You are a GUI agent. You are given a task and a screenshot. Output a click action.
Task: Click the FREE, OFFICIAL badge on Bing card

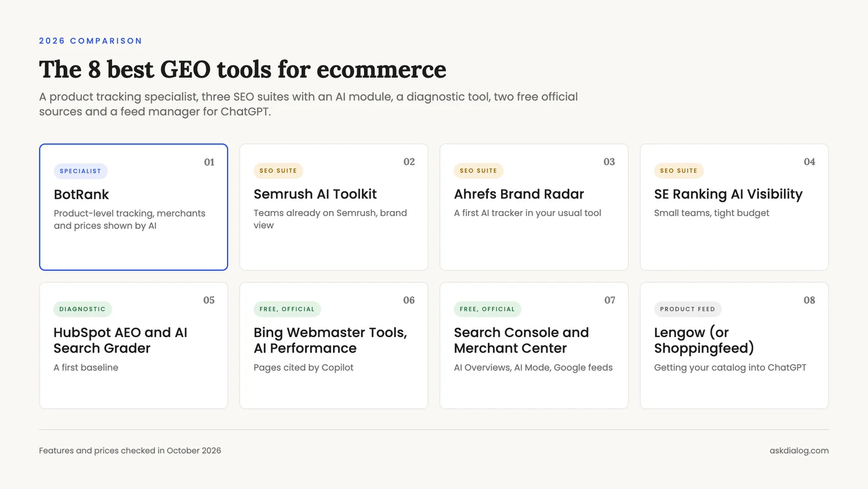click(x=287, y=309)
